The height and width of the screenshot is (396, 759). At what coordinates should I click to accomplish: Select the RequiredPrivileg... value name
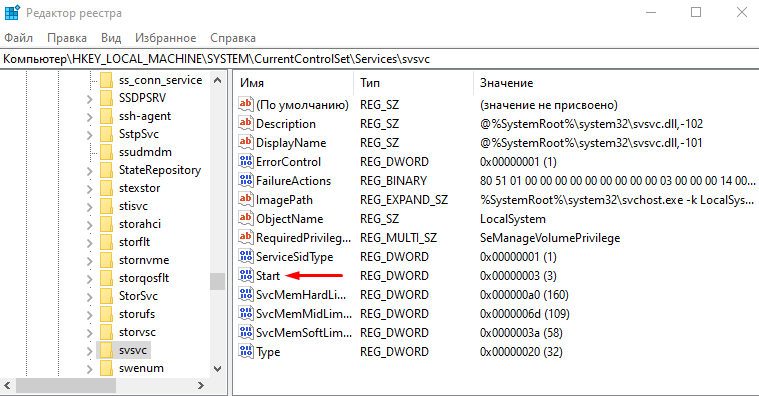pyautogui.click(x=304, y=238)
